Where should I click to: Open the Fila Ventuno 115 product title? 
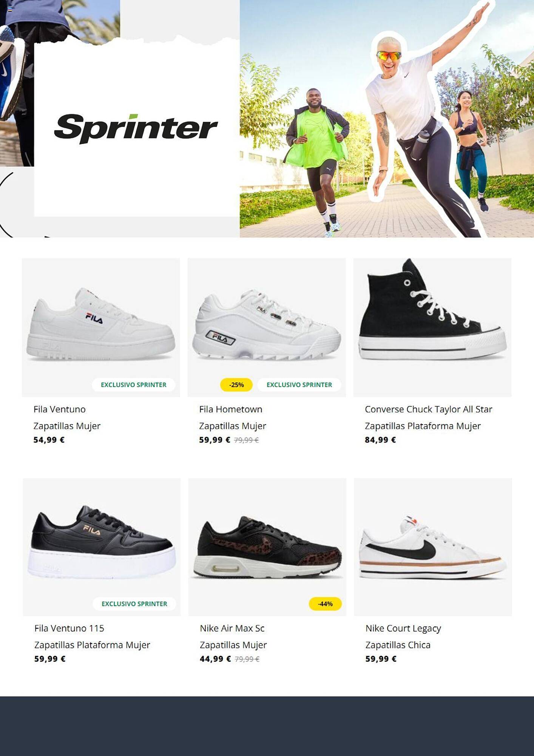pos(69,628)
